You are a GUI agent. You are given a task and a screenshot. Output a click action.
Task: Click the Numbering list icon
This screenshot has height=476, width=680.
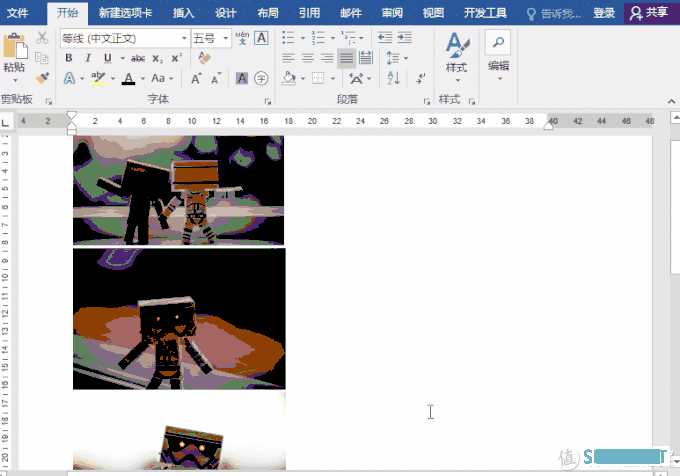point(318,38)
